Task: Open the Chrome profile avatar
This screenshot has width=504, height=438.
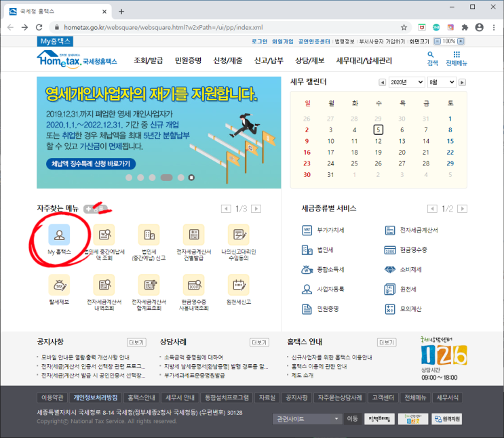Action: 480,28
